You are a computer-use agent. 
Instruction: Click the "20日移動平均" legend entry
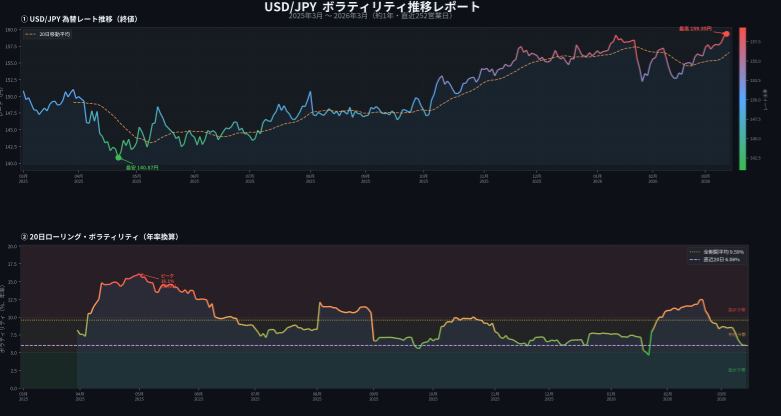48,34
